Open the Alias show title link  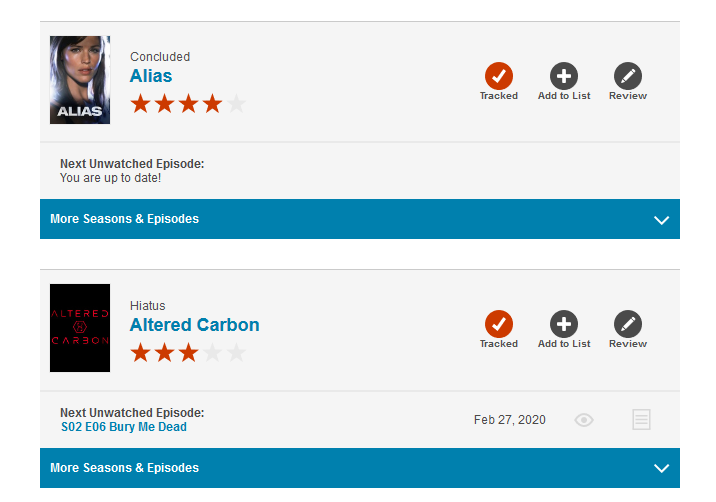click(x=151, y=76)
